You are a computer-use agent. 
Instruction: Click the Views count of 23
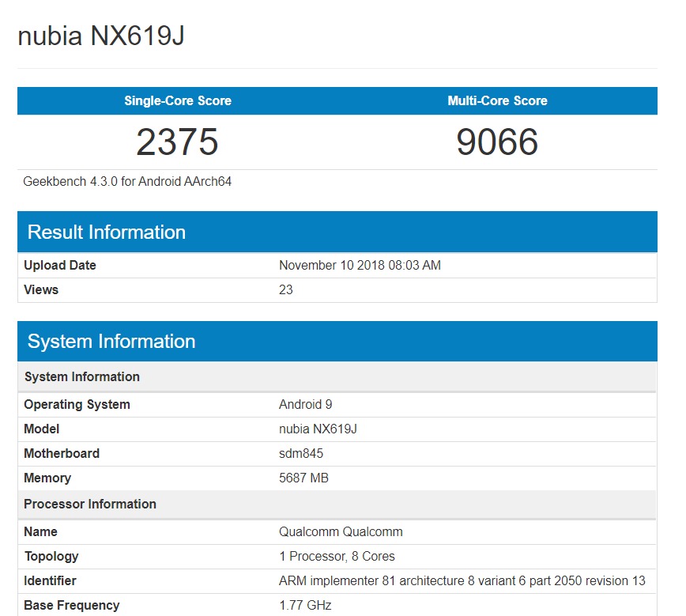coord(285,290)
